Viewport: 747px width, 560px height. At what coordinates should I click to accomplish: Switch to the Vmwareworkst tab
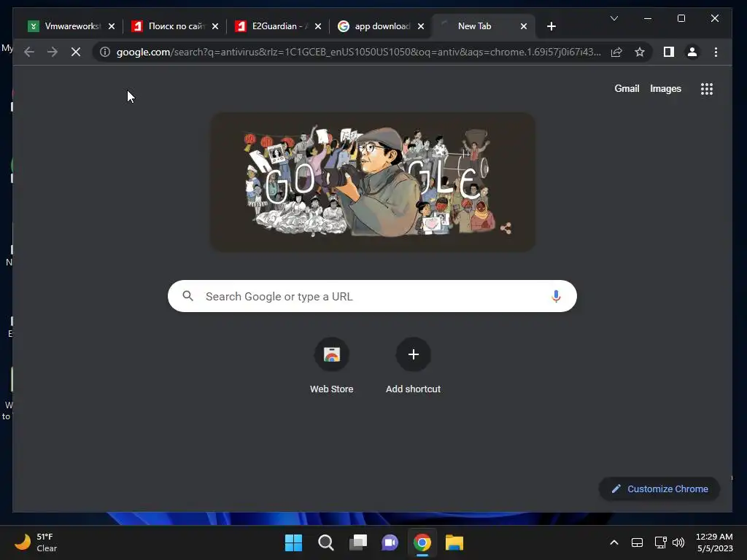tap(72, 26)
